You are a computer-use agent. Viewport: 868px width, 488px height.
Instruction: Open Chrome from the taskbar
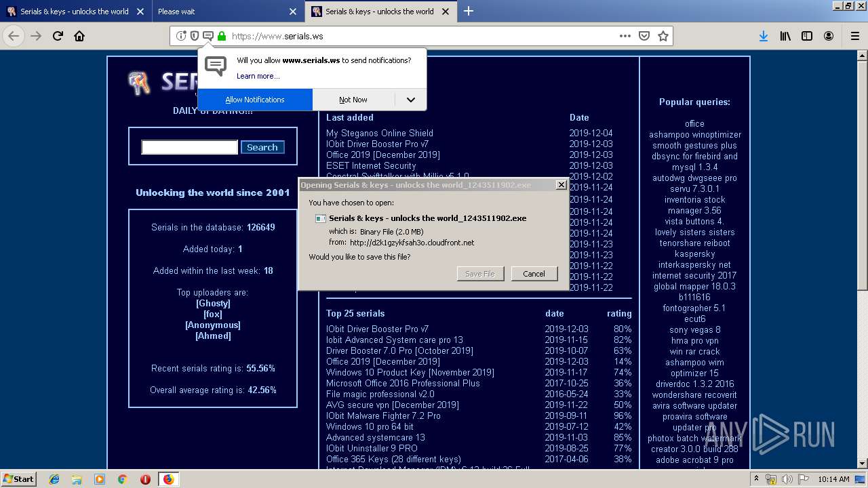[x=122, y=479]
